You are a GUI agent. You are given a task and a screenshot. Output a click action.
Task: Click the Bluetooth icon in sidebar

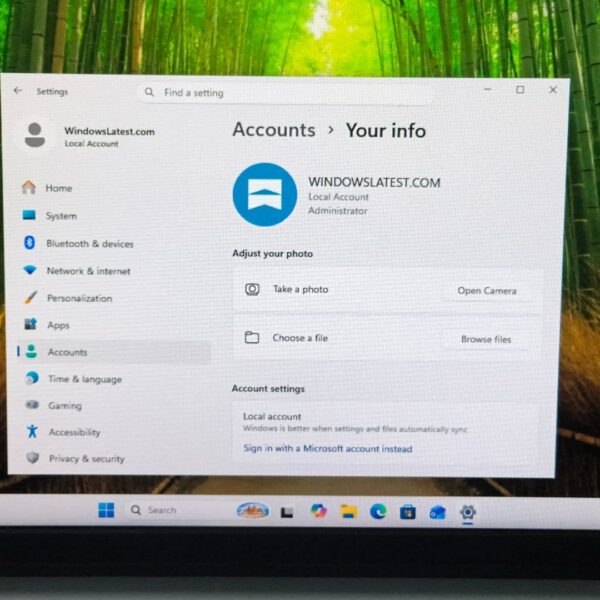29,243
